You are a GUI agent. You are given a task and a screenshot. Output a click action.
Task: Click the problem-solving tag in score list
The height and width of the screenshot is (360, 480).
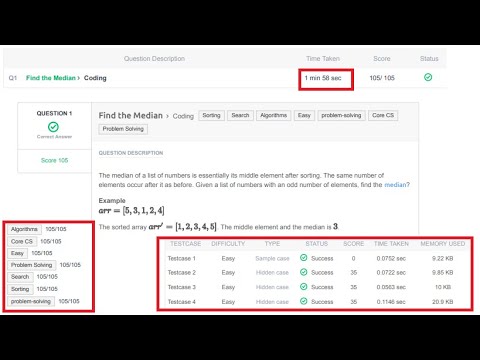(31, 301)
